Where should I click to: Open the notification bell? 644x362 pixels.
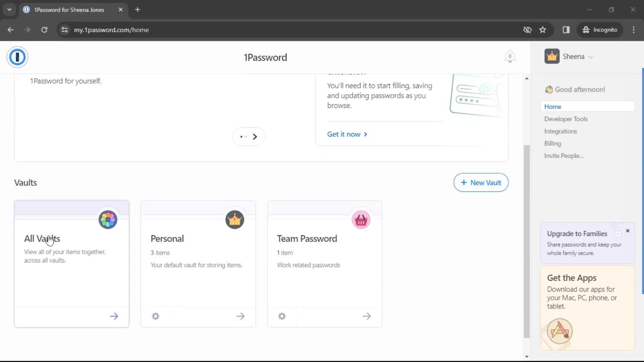[x=509, y=56]
